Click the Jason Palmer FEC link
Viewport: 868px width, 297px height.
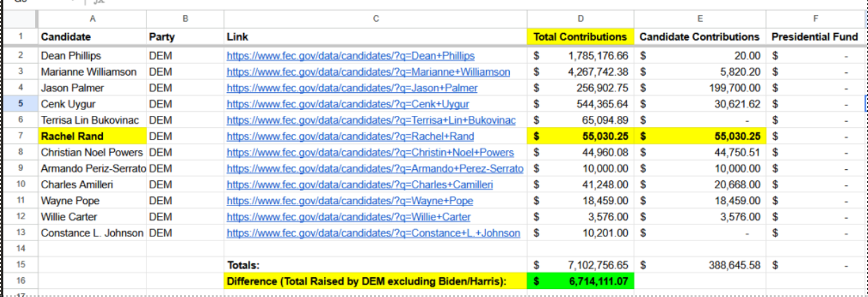click(352, 88)
